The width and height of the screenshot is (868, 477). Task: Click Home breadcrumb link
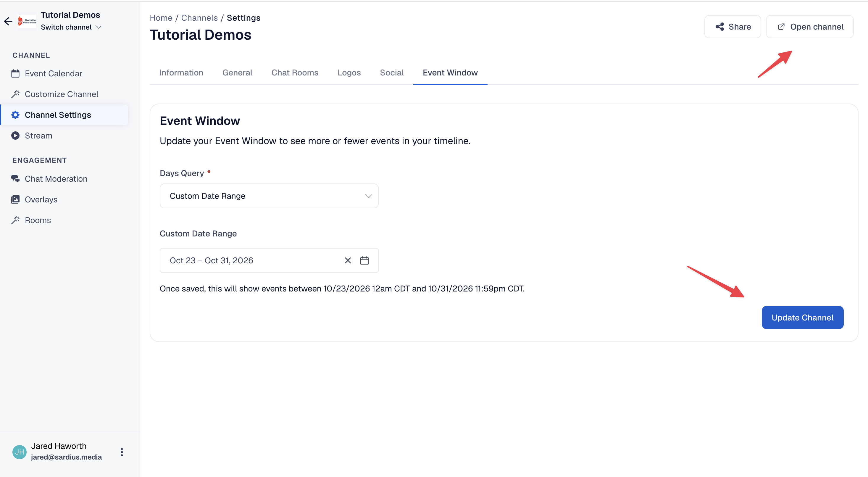click(161, 18)
